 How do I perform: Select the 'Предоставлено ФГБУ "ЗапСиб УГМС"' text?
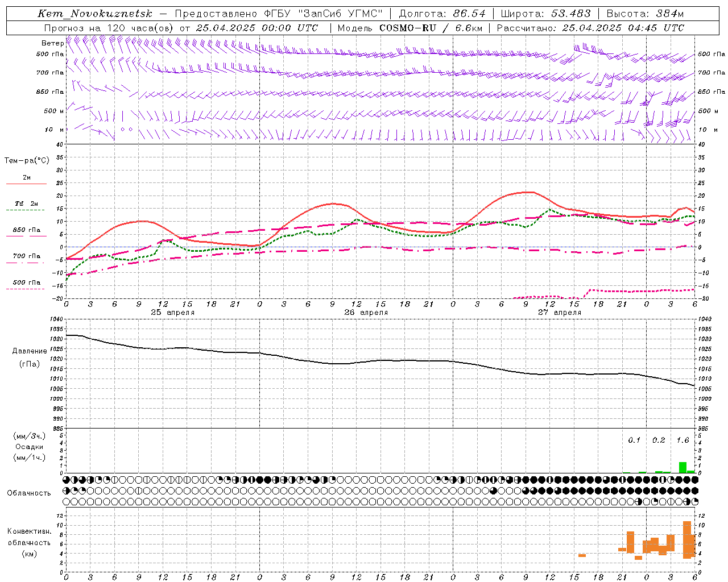pyautogui.click(x=279, y=14)
